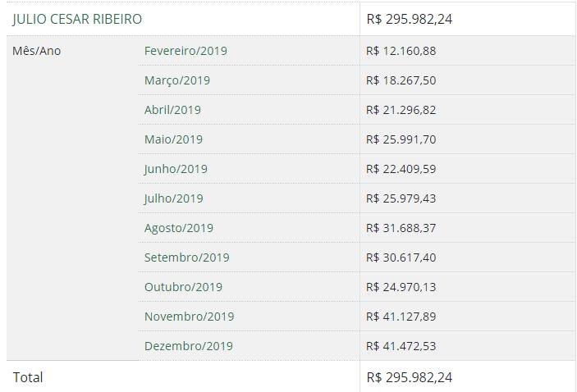
Task: Select the R$ 41.472,53 value
Action: [401, 346]
